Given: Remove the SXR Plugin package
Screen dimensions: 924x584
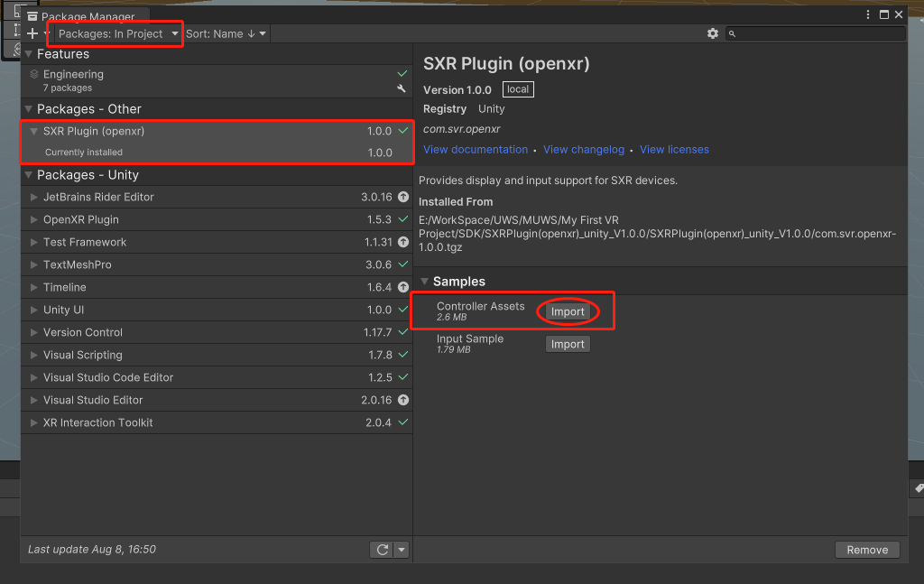Looking at the screenshot, I should (866, 550).
